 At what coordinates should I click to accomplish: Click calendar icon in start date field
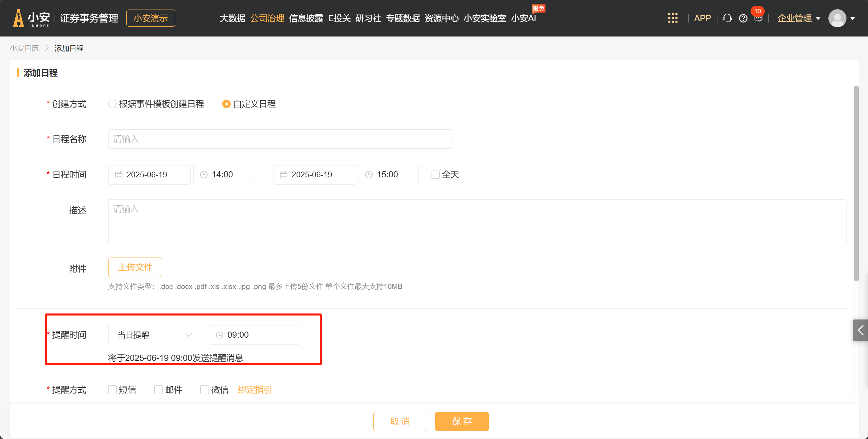[118, 175]
